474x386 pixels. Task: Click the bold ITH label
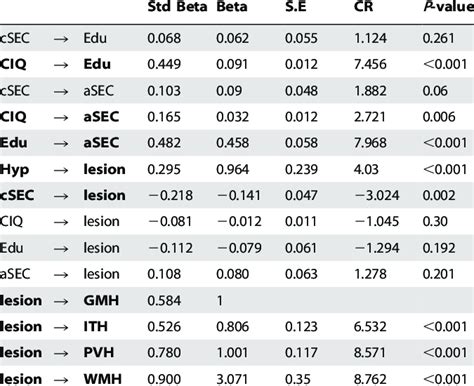pos(96,326)
